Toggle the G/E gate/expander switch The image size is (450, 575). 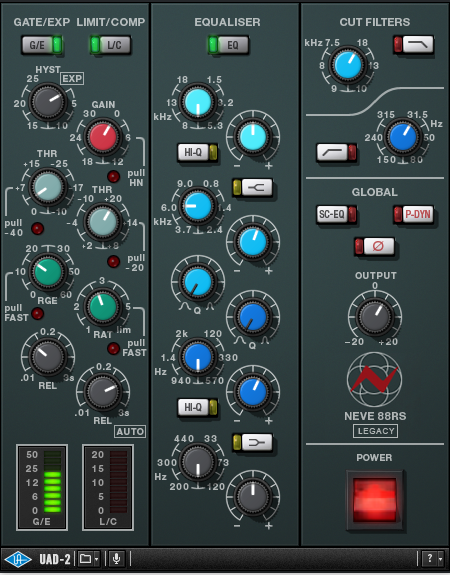pos(42,45)
